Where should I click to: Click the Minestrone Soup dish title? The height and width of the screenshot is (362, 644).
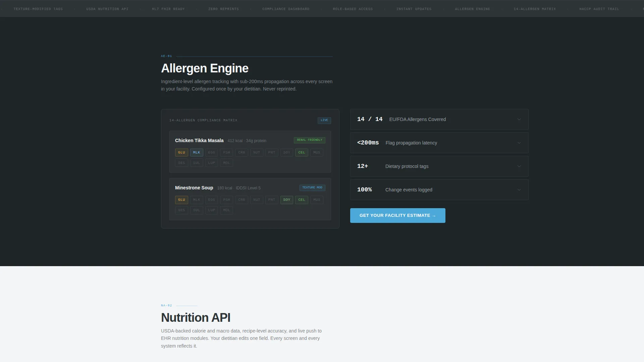click(x=194, y=188)
